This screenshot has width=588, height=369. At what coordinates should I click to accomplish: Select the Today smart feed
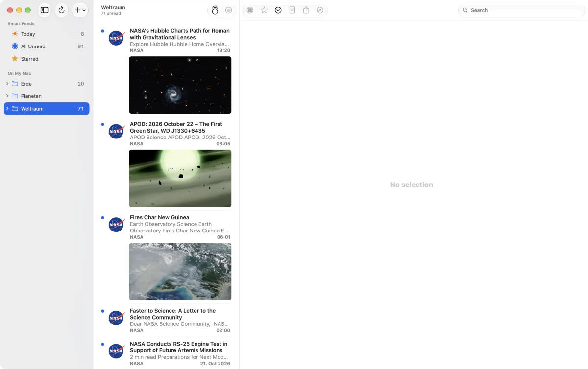(47, 34)
